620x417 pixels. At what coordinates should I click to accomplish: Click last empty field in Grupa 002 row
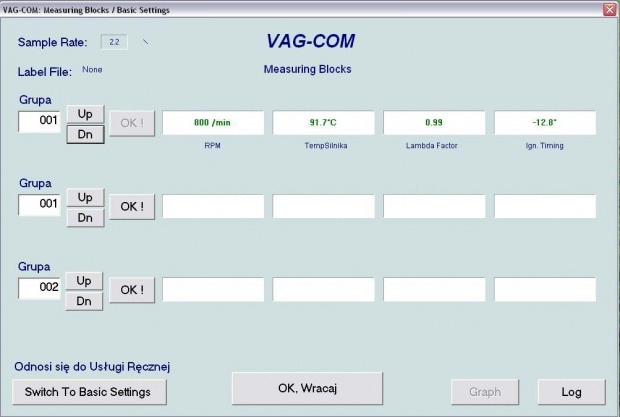click(545, 290)
